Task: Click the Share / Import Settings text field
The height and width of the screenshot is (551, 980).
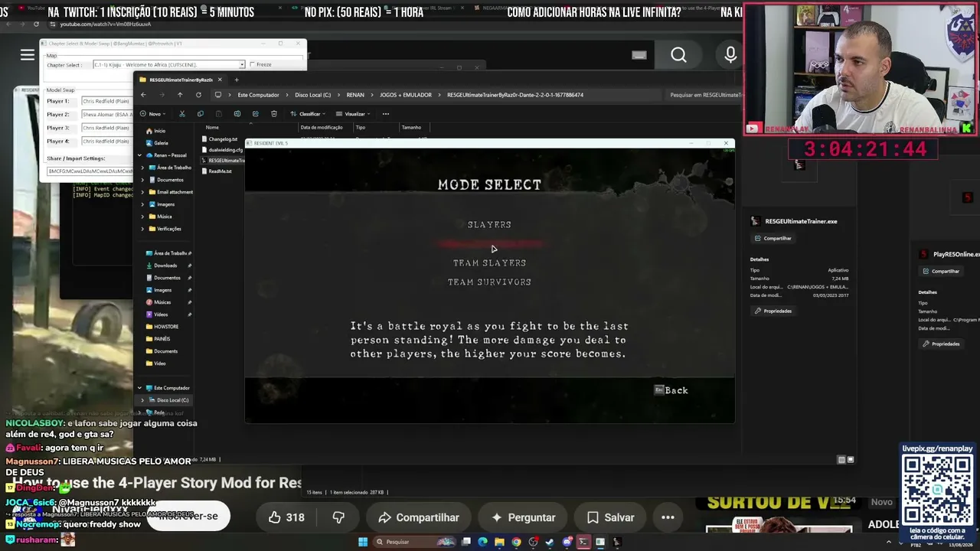Action: [90, 171]
